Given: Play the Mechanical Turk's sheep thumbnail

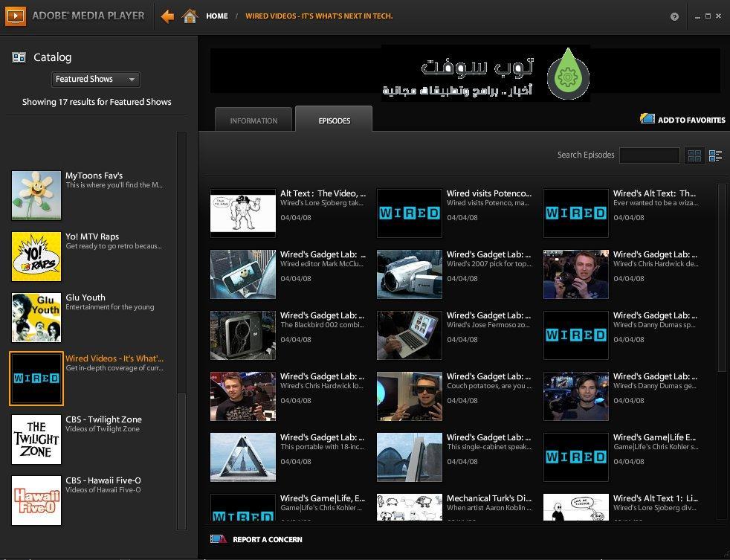Looking at the screenshot, I should coord(409,507).
